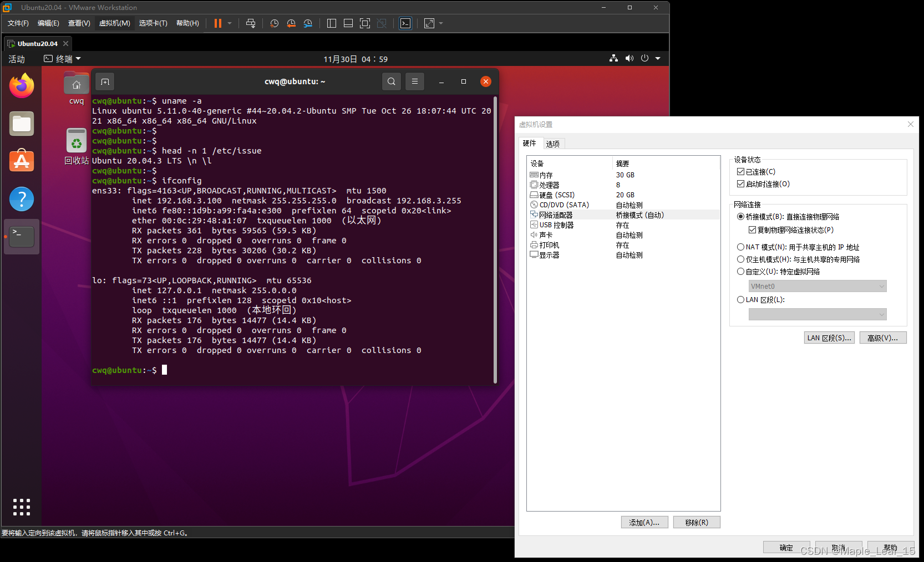Expand the stretch display options arrow
Viewport: 924px width, 562px height.
point(441,23)
